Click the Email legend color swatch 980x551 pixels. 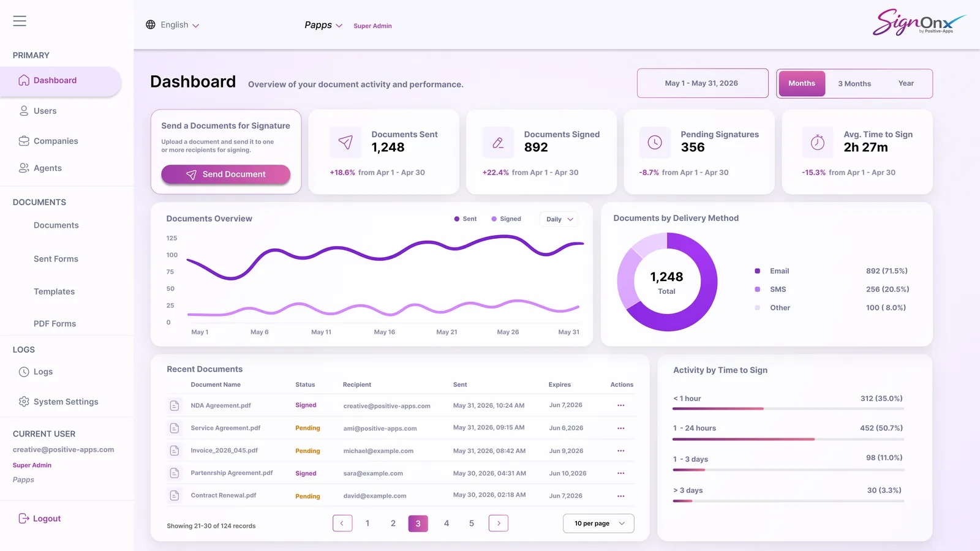tap(758, 271)
